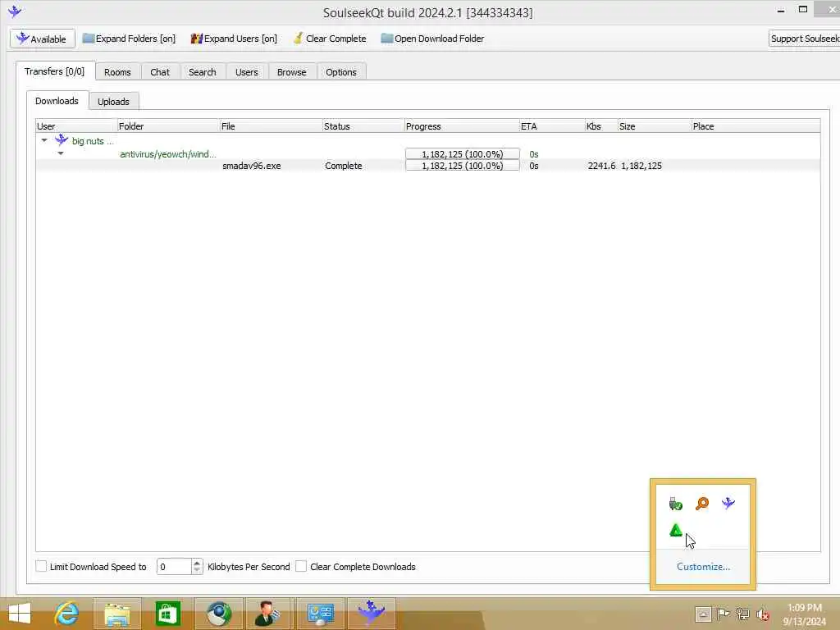This screenshot has height=630, width=840.
Task: Click the 1,182,125 size cell
Action: [641, 166]
